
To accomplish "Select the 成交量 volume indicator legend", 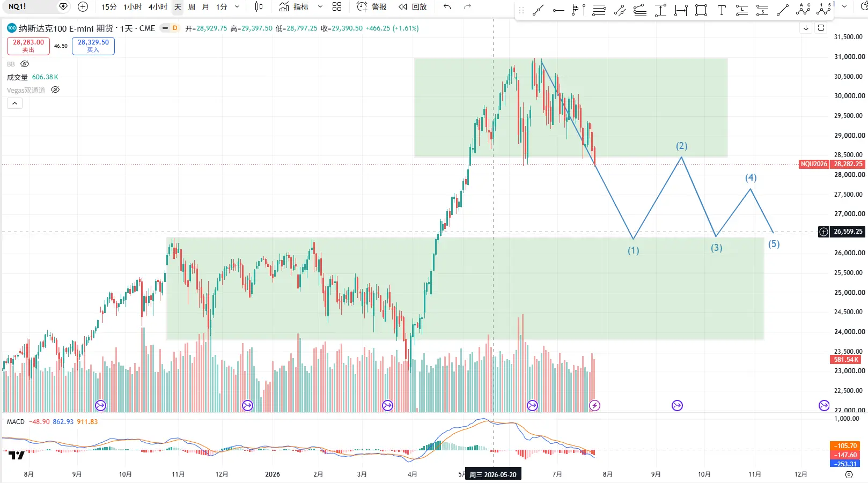I will [x=17, y=77].
